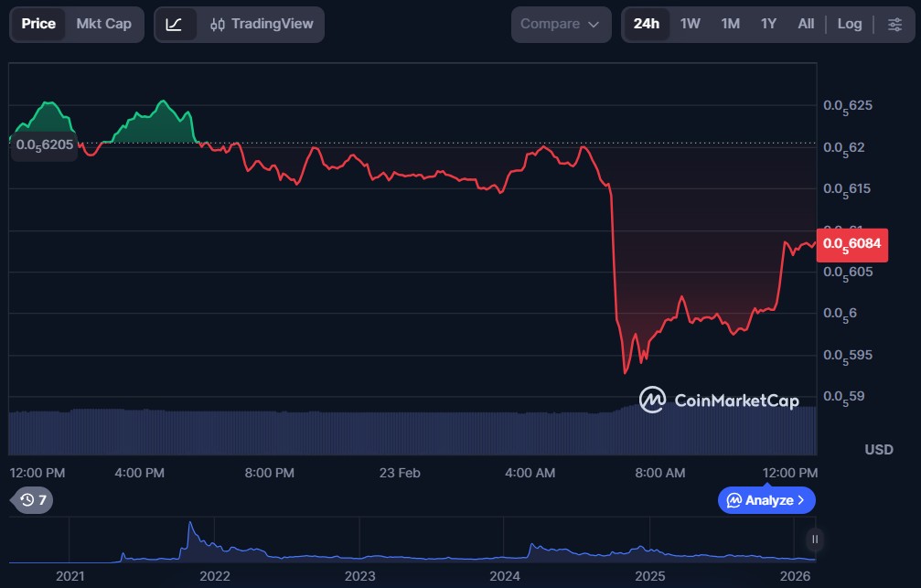Open TradingView candlestick chart mode

262,25
